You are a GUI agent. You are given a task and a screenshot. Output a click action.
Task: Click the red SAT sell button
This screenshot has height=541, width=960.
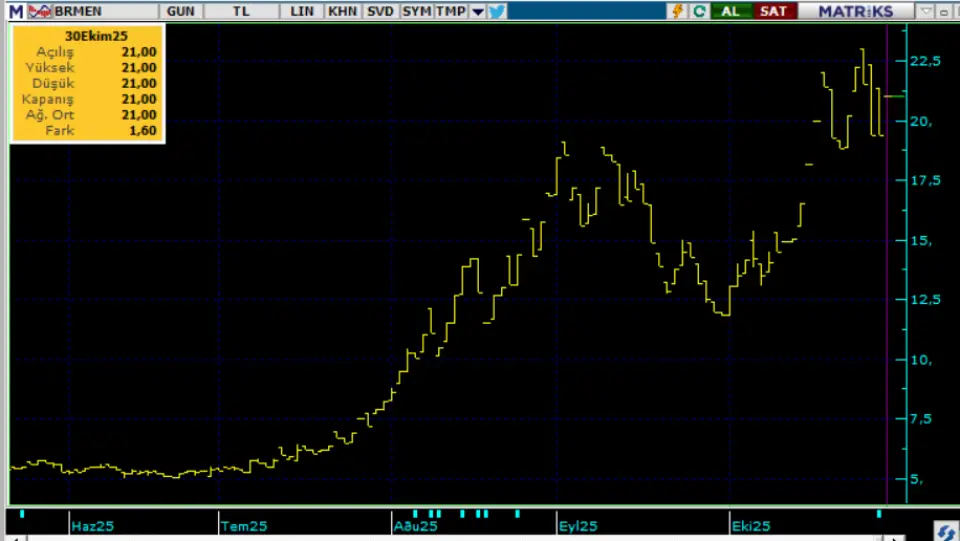click(x=773, y=11)
